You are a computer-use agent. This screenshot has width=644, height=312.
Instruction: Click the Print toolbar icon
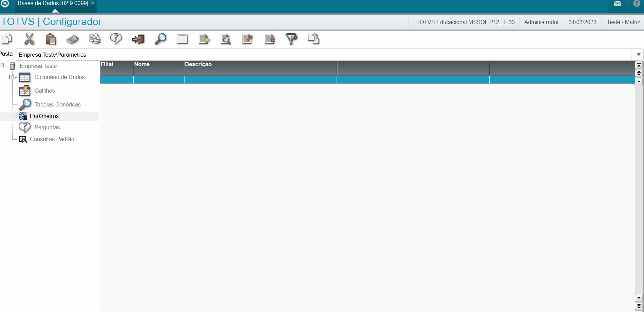click(x=95, y=39)
